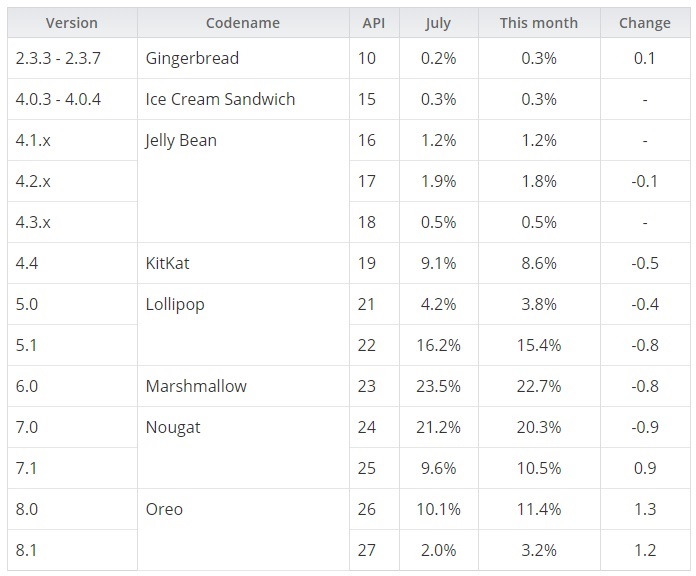Viewport: 696px width, 576px height.
Task: Select the 2.3.3 - 2.3.7 version cell
Action: click(x=58, y=58)
